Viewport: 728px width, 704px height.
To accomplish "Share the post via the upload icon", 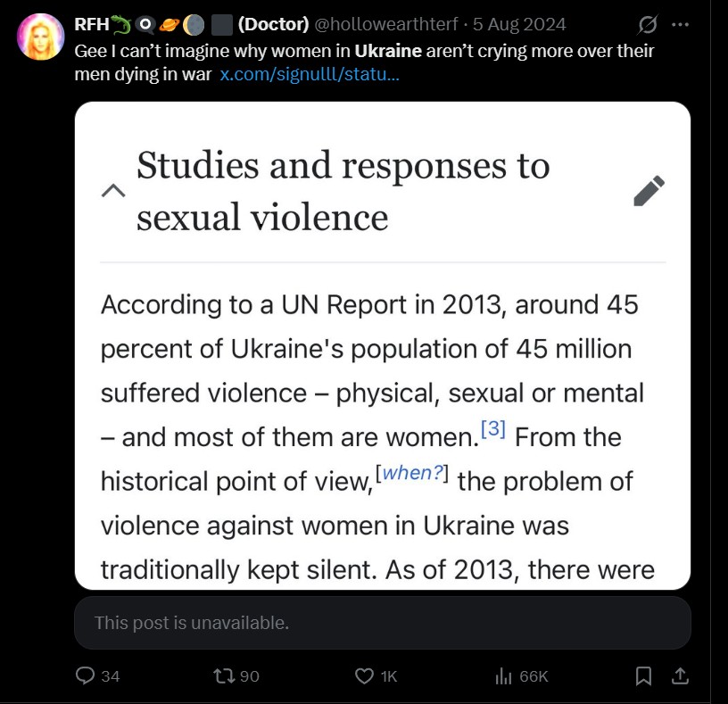I will (680, 675).
